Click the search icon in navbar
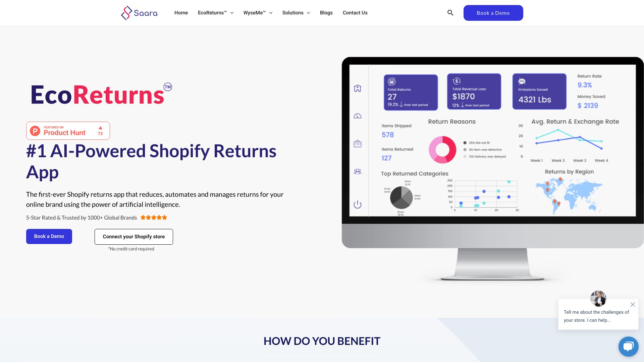Screen dimensions: 644x362 point(450,13)
